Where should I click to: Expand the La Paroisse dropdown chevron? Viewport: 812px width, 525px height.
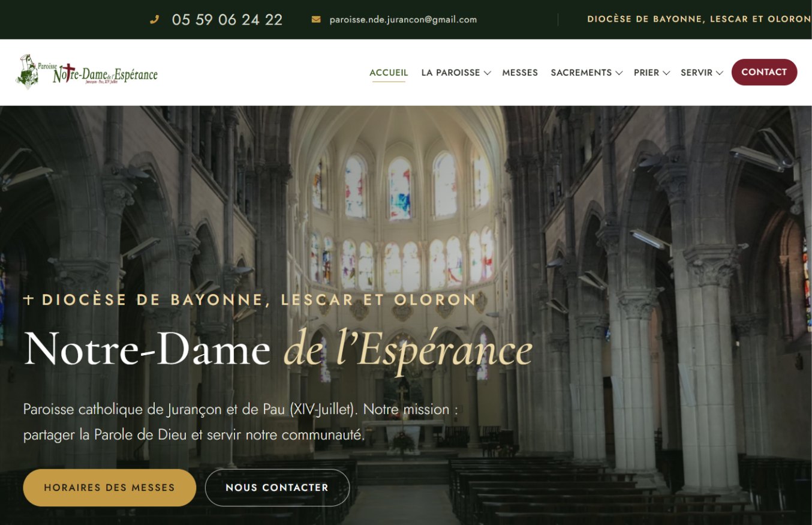coord(488,73)
